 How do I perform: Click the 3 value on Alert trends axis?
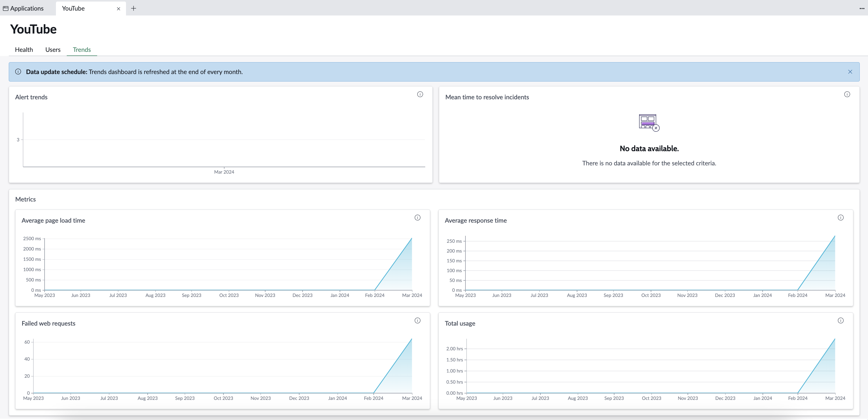[18, 140]
